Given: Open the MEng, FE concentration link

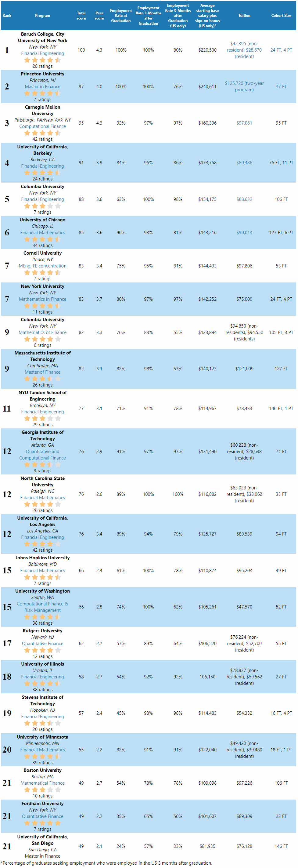Looking at the screenshot, I should pos(42,266).
